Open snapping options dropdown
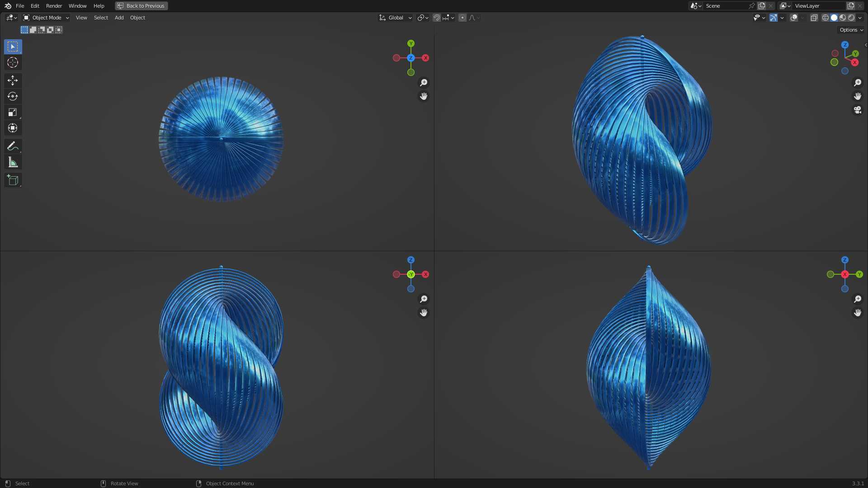Screen dimensions: 868x488 448,18
